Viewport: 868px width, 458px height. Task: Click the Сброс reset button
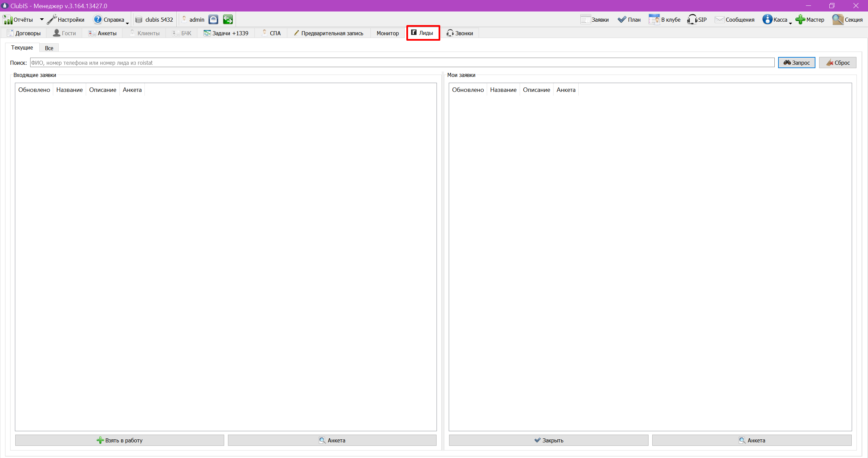pyautogui.click(x=837, y=62)
